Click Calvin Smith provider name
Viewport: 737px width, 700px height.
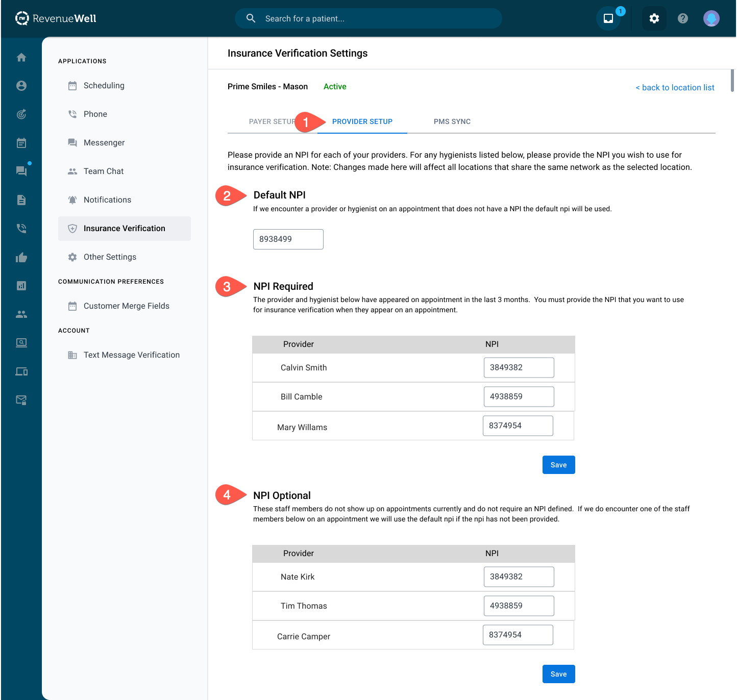(x=304, y=368)
